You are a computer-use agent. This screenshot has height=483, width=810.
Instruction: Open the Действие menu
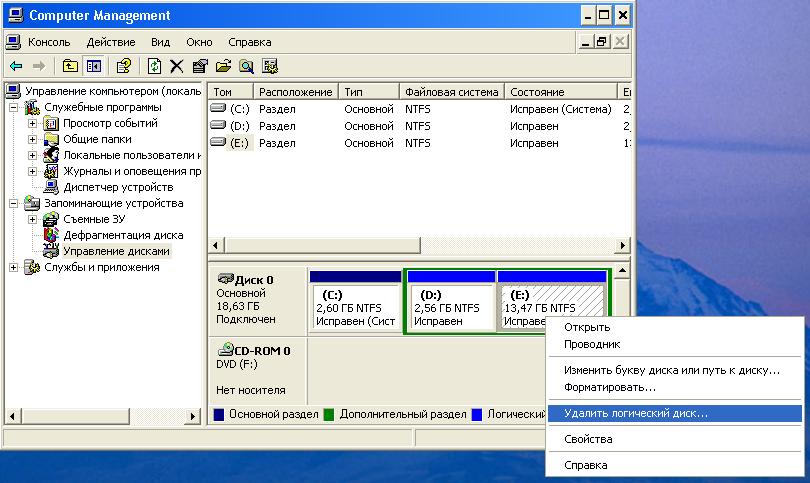coord(110,42)
